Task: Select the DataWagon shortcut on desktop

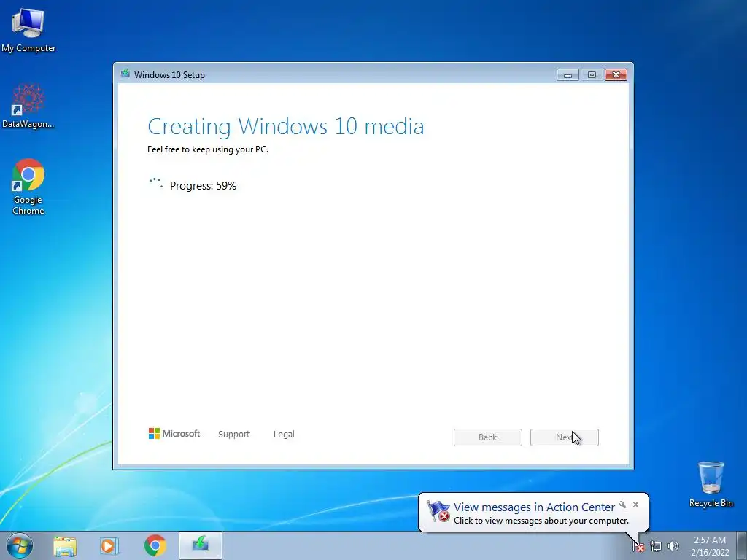Action: [28, 106]
